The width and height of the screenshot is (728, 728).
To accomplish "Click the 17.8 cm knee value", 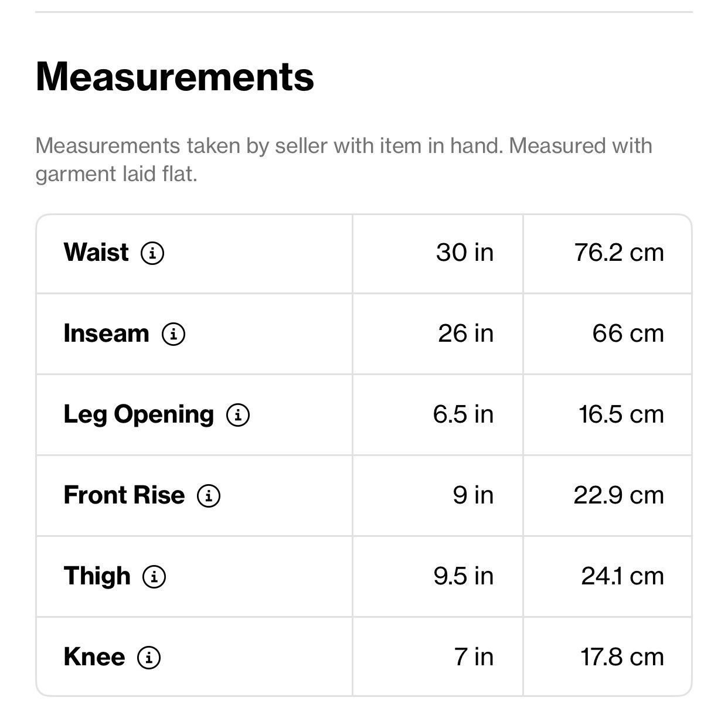I will pos(622,657).
